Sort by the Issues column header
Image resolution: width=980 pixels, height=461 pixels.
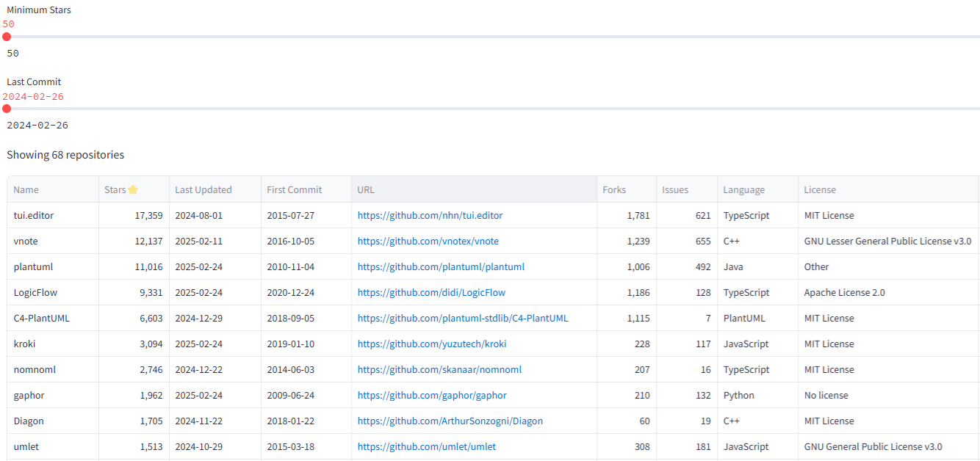click(687, 189)
